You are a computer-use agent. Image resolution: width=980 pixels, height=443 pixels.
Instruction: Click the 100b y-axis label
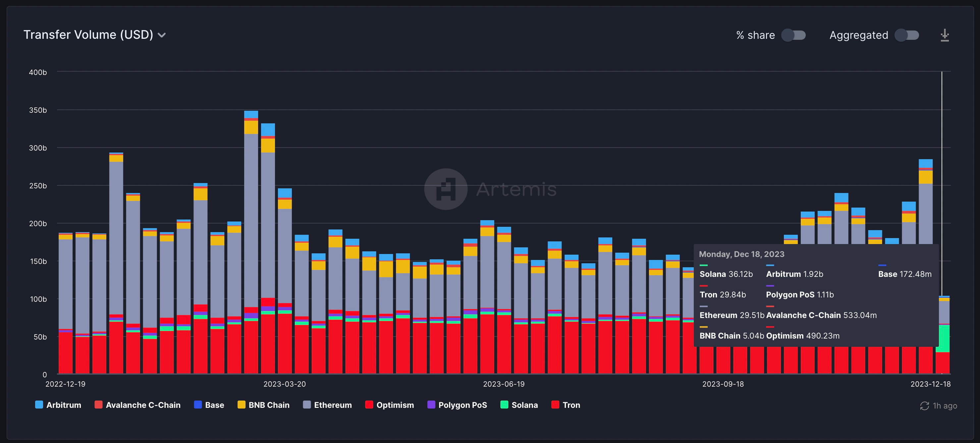[38, 299]
